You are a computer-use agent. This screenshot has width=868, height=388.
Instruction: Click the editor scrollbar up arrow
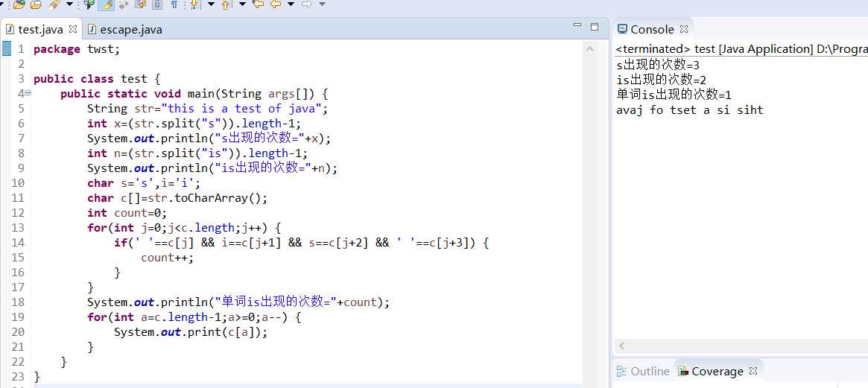click(x=589, y=49)
